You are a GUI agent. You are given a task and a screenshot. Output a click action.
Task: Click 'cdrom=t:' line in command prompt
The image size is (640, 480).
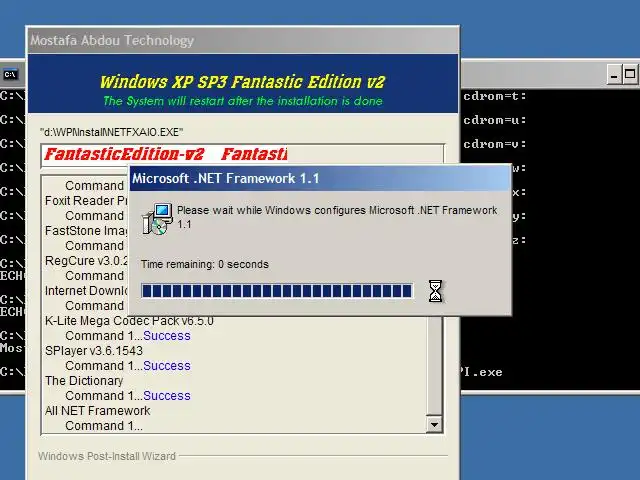495,96
